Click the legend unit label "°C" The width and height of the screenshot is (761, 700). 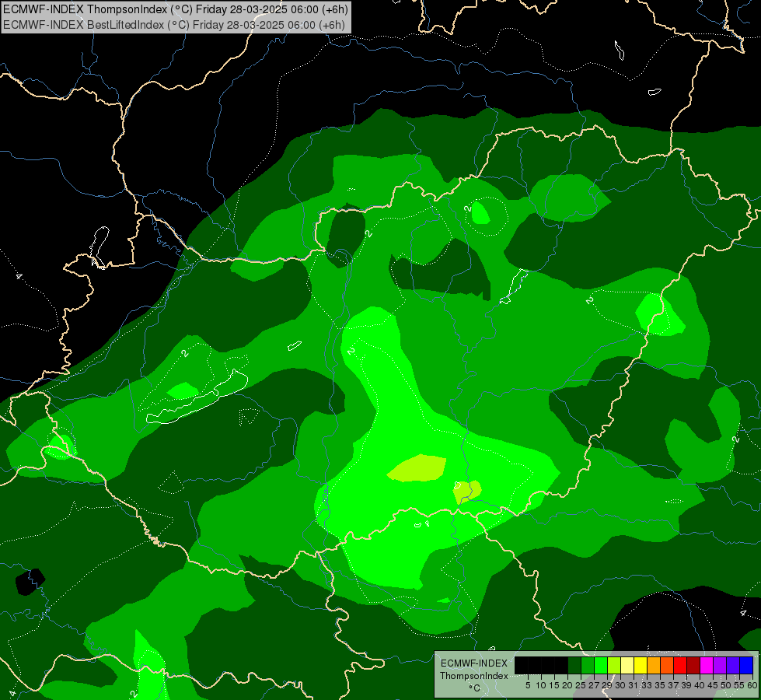coord(475,688)
